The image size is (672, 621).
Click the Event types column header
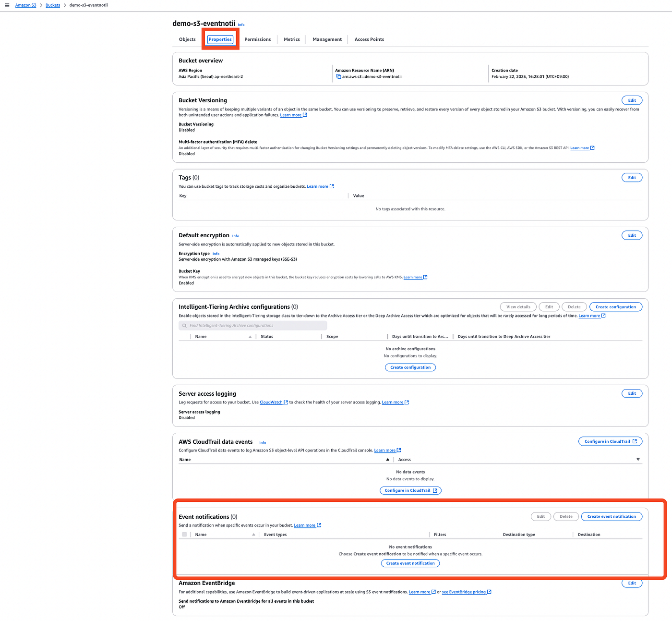point(276,535)
